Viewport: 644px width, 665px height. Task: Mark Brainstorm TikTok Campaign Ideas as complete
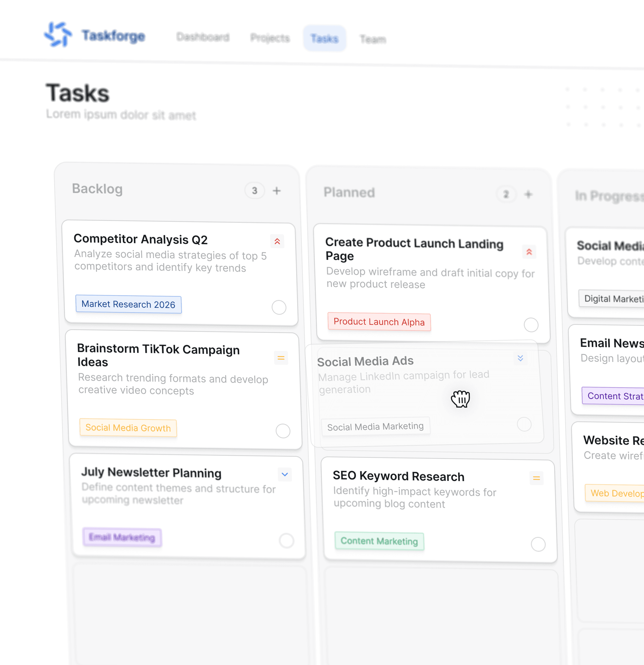283,431
